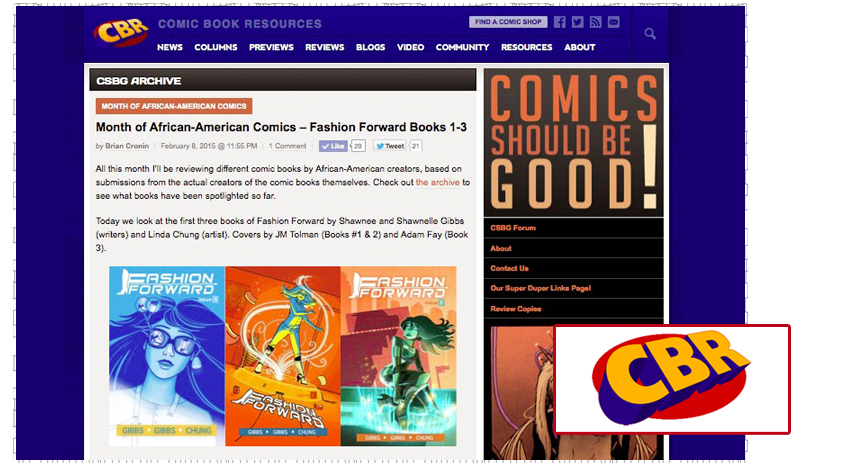Click the email envelope icon in header
Image resolution: width=850 pixels, height=463 pixels.
[x=613, y=22]
